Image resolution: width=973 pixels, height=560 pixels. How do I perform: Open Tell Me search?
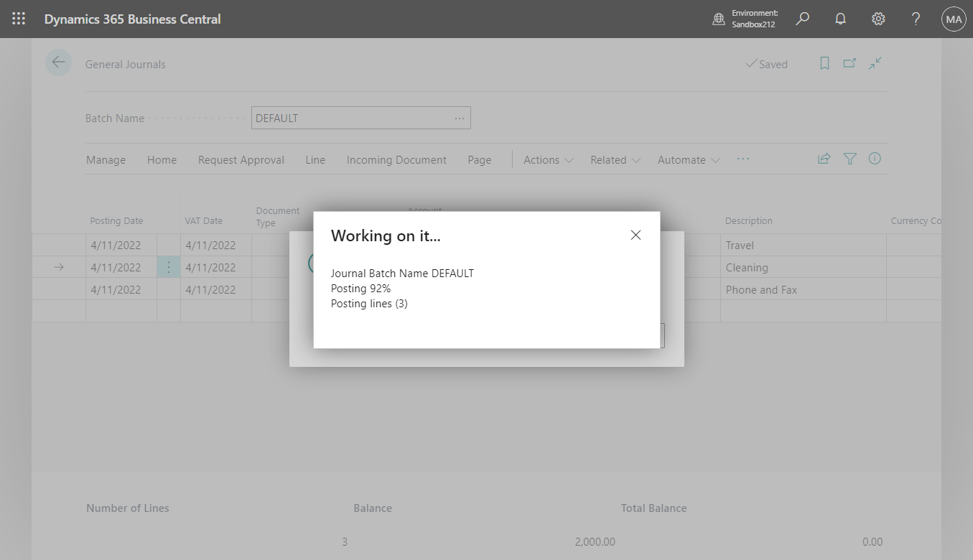coord(802,19)
